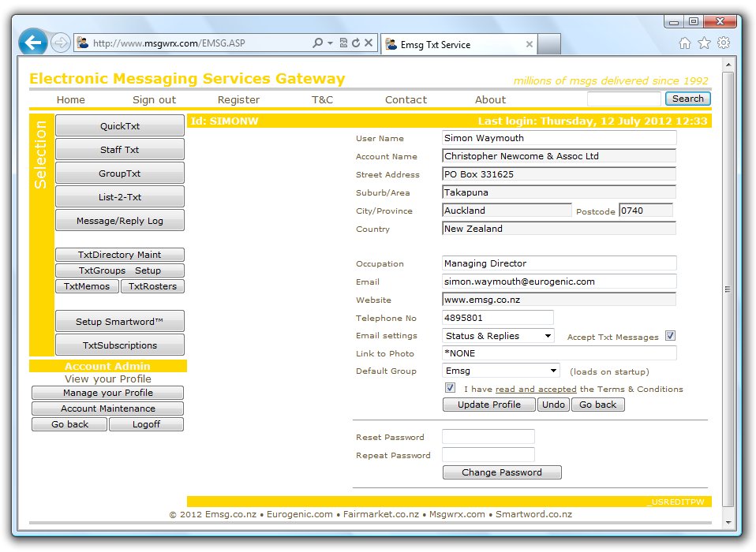
Task: Uncheck the Accept Txt Messages checkbox
Action: click(x=670, y=335)
